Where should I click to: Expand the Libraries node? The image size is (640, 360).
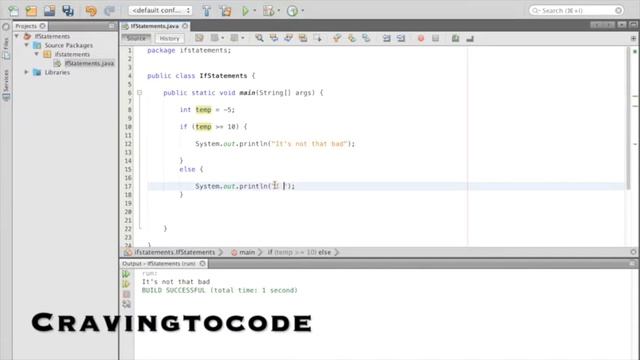(27, 72)
